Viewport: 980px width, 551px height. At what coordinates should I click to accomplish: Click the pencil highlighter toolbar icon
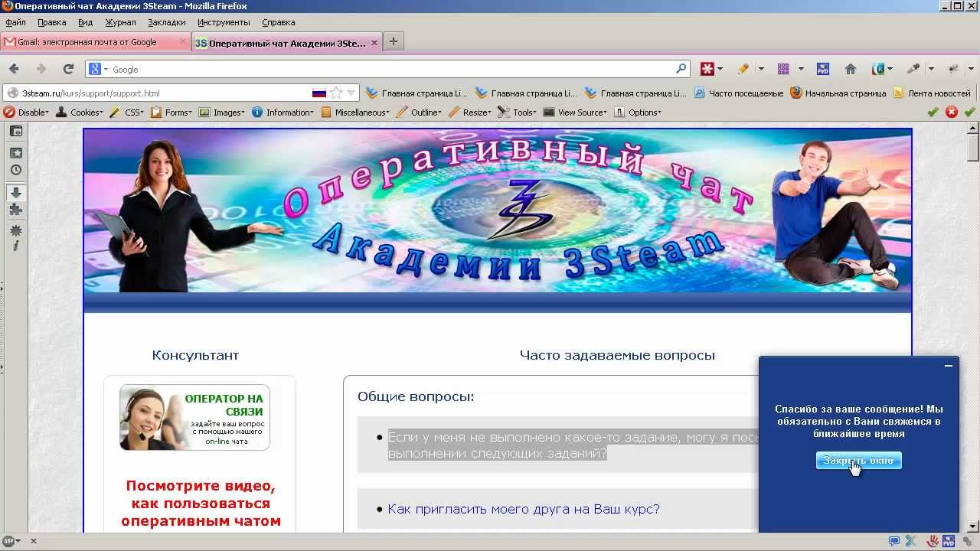(x=743, y=69)
